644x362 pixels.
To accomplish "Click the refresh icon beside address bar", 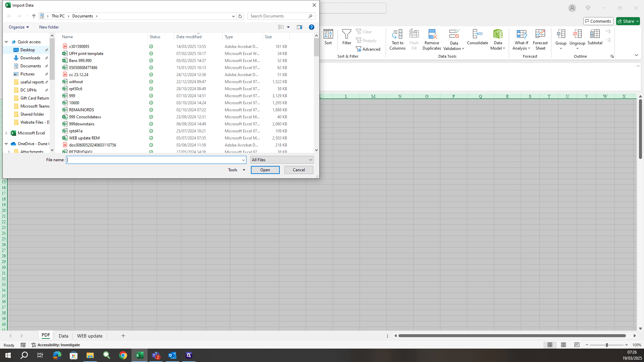I will tap(240, 16).
